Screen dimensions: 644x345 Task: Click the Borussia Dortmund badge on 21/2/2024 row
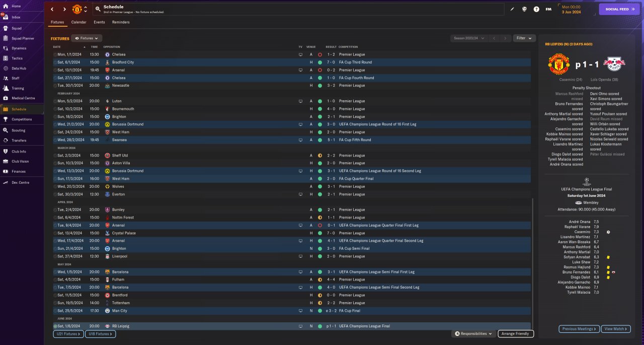[107, 124]
